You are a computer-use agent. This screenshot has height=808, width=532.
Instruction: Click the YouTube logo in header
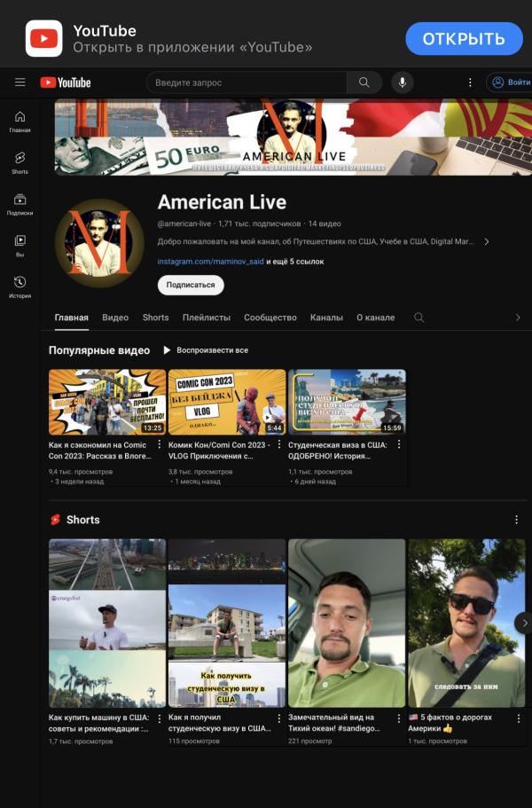pyautogui.click(x=66, y=82)
